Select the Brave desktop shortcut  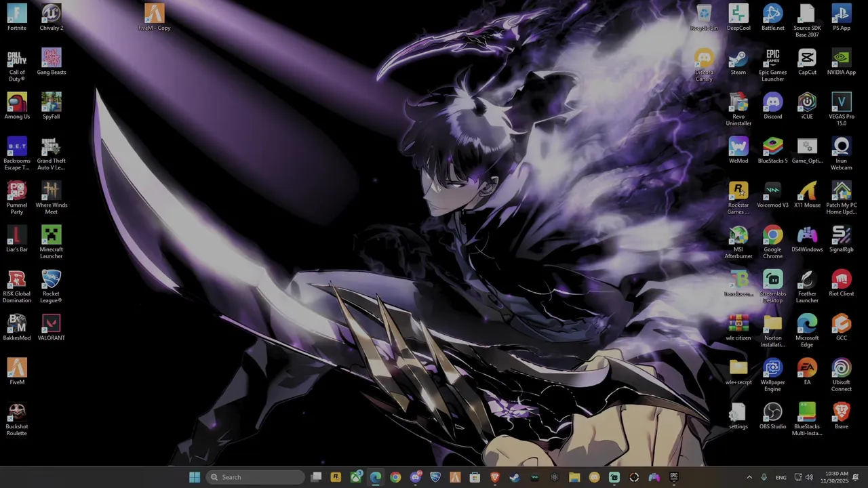pyautogui.click(x=842, y=416)
